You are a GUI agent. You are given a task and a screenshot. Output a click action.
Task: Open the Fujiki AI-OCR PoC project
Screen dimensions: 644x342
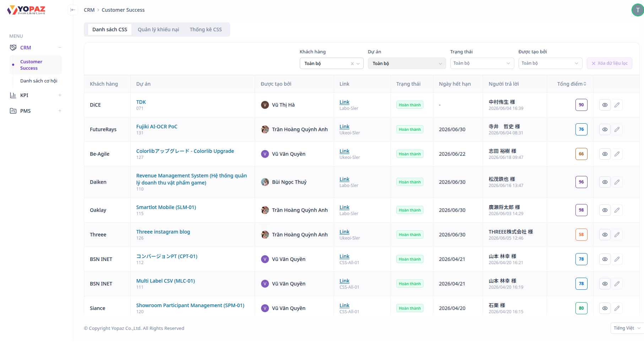coord(157,127)
